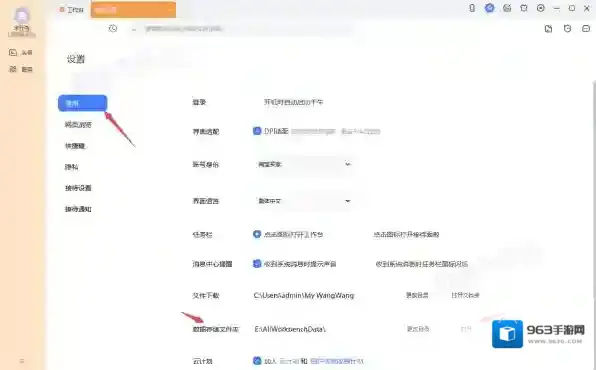
Task: Click 打开文件夹 for the 文件下载 path
Action: (x=465, y=295)
